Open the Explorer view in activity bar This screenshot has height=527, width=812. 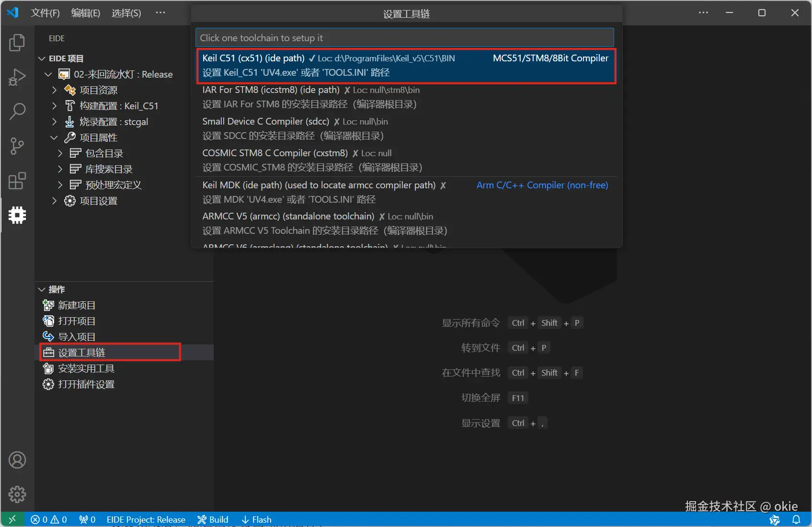click(17, 43)
